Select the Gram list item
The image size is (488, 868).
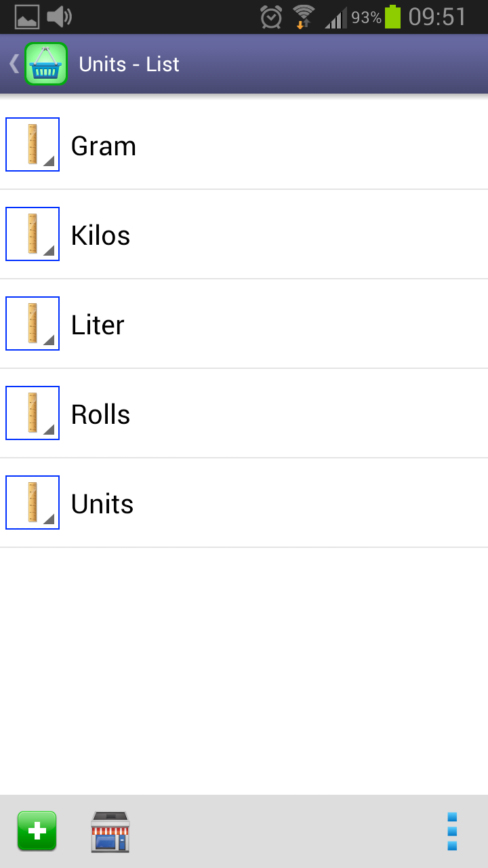(271, 146)
